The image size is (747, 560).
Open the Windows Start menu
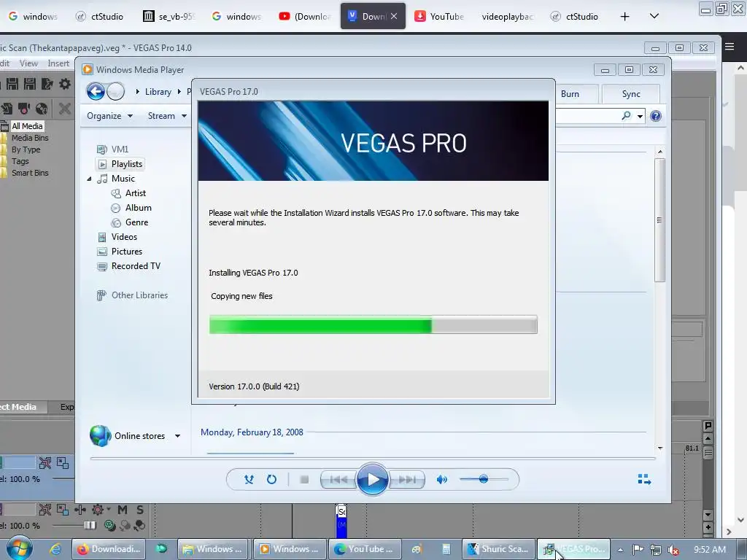pyautogui.click(x=20, y=548)
